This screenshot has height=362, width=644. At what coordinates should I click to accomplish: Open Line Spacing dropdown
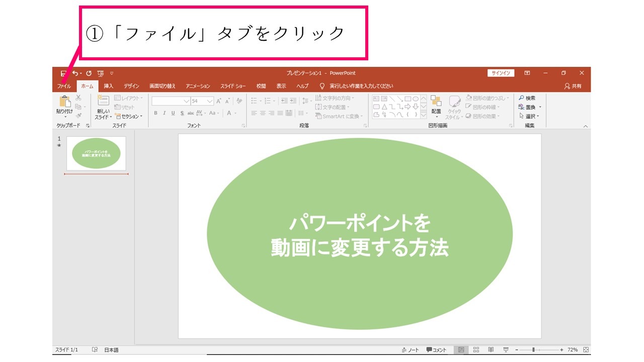tap(307, 101)
